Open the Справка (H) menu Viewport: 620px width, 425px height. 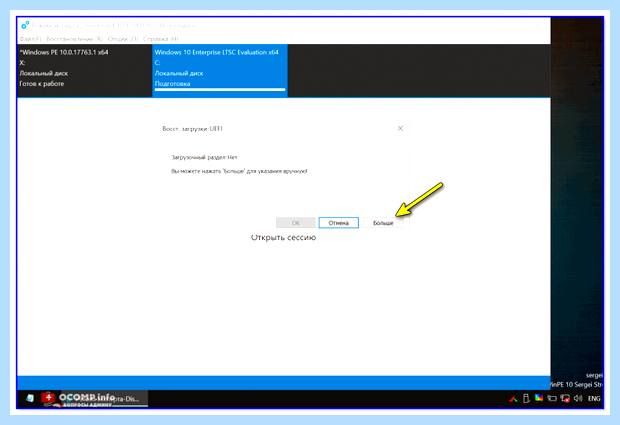[161, 39]
